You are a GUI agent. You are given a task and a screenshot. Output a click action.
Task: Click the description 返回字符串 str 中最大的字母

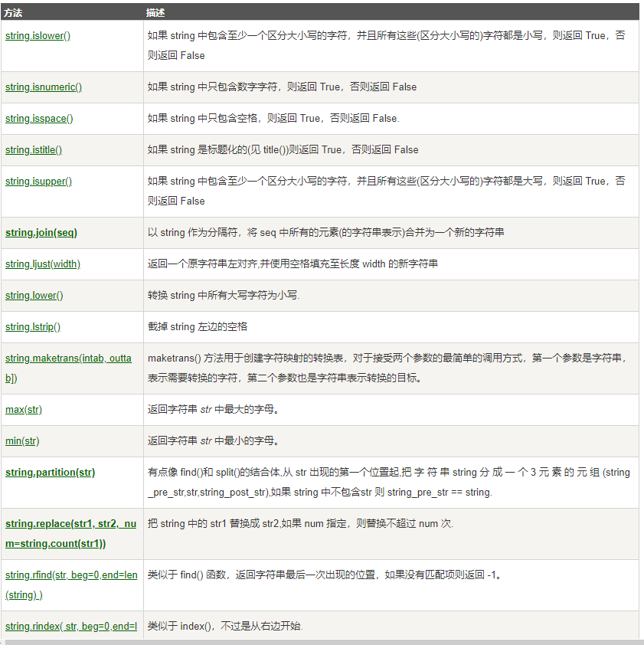(214, 410)
